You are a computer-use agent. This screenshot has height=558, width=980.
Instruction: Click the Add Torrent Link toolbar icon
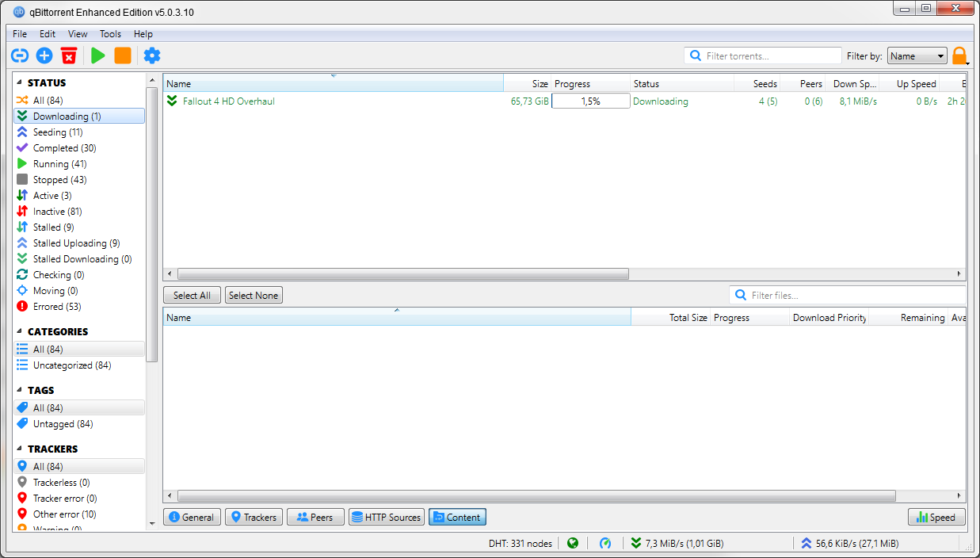(x=20, y=55)
